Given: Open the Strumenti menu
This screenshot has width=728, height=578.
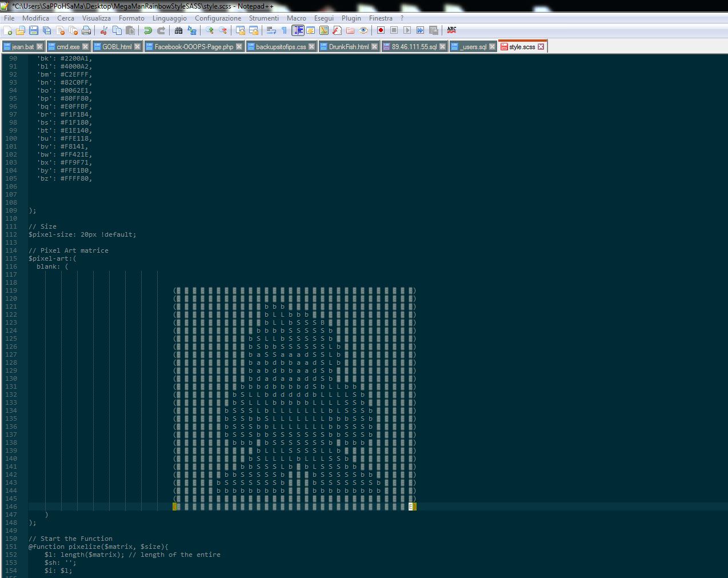Looking at the screenshot, I should pos(264,18).
